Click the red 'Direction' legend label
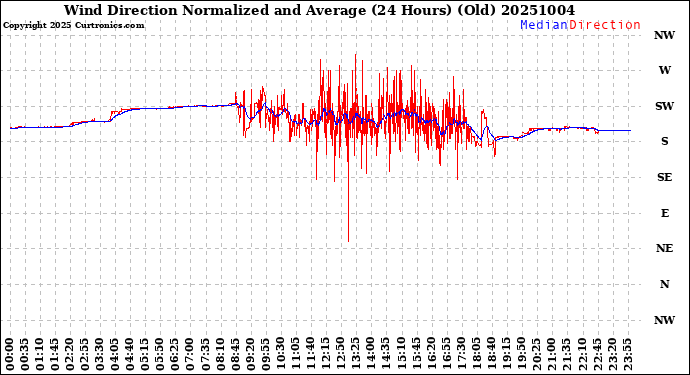The width and height of the screenshot is (690, 375). [x=604, y=25]
